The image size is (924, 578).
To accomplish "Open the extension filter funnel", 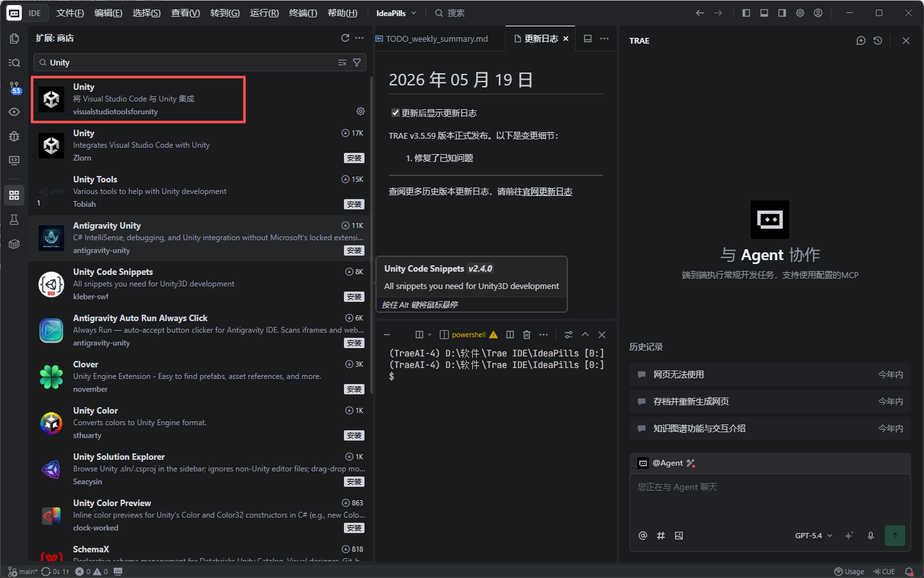I will coord(357,63).
